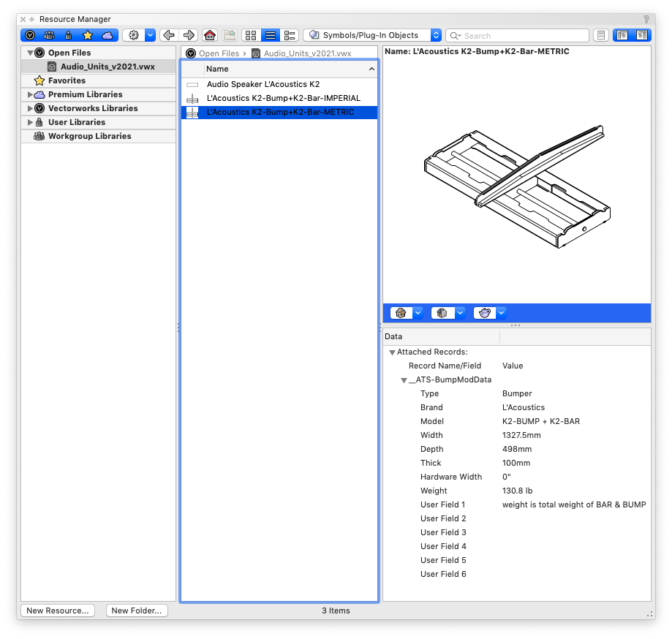Click the star favorites filter icon
This screenshot has width=672, height=639.
pos(88,35)
